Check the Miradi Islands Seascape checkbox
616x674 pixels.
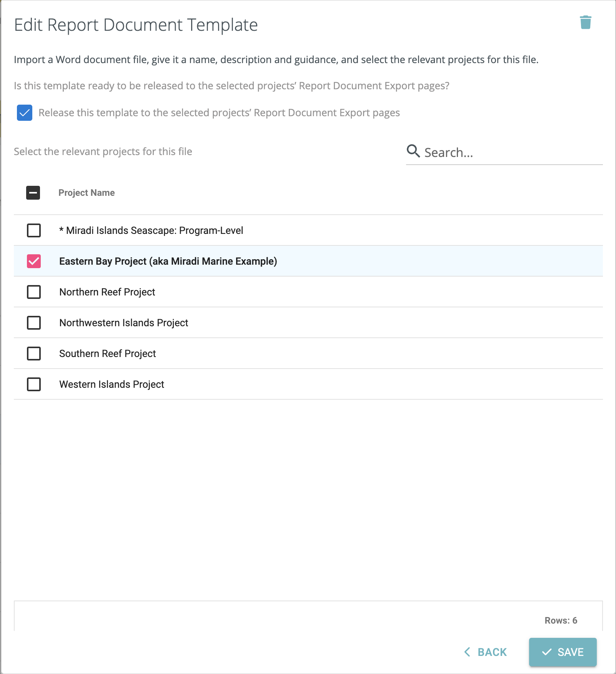coord(34,230)
